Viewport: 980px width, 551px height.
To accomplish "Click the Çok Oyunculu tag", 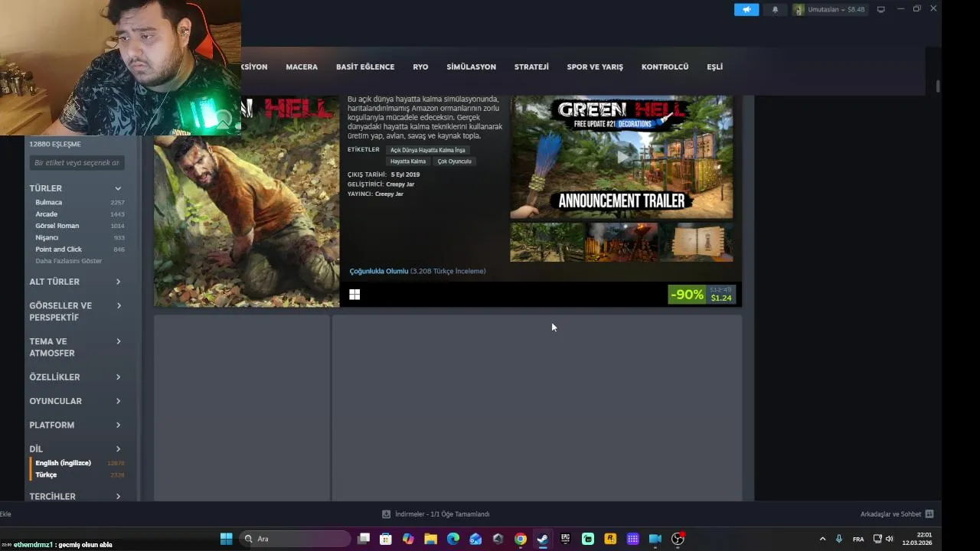I will (454, 161).
